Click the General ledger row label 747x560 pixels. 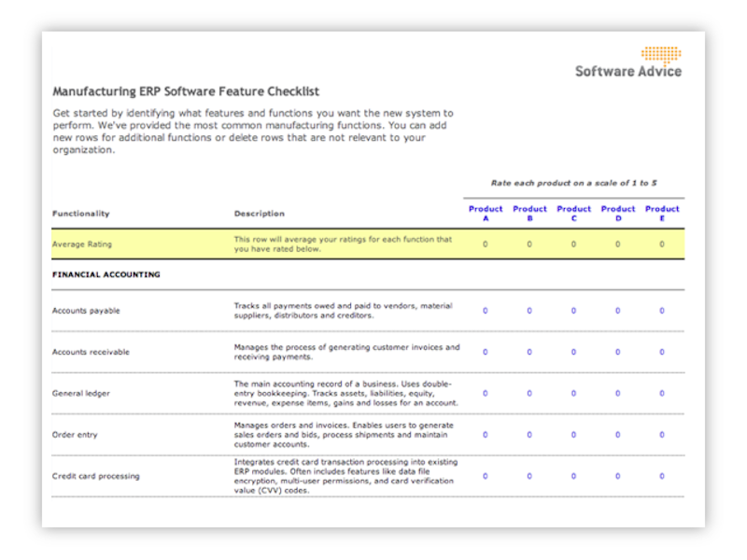point(81,394)
